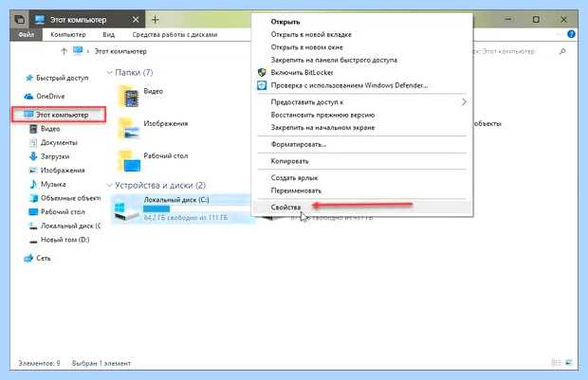588x380 pixels.
Task: Expand the Предоставить доступ к submenu arrow
Action: tap(464, 102)
